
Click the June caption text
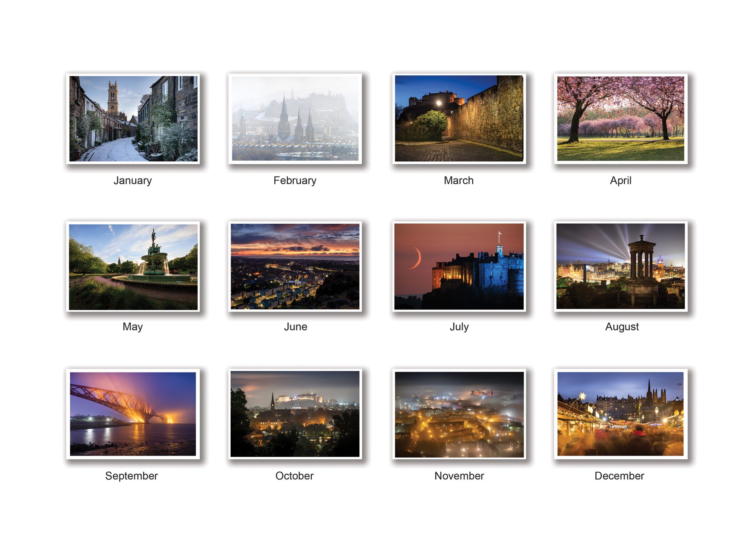point(295,327)
